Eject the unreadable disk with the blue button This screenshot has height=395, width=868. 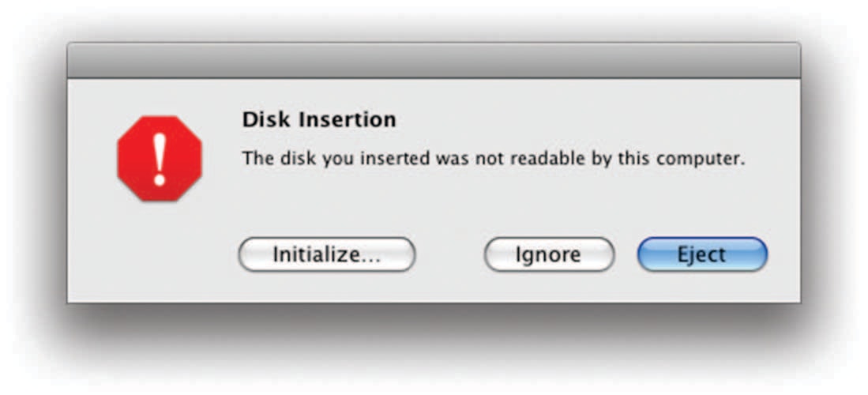701,255
